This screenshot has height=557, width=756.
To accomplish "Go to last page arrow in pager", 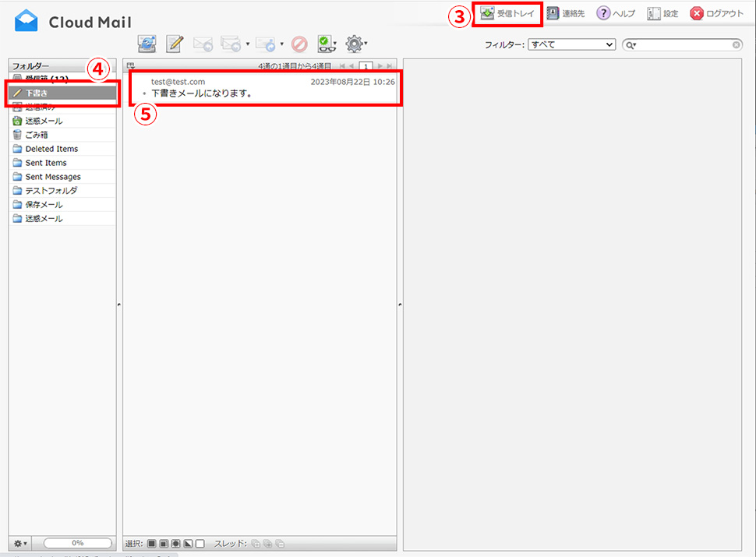I will point(390,67).
